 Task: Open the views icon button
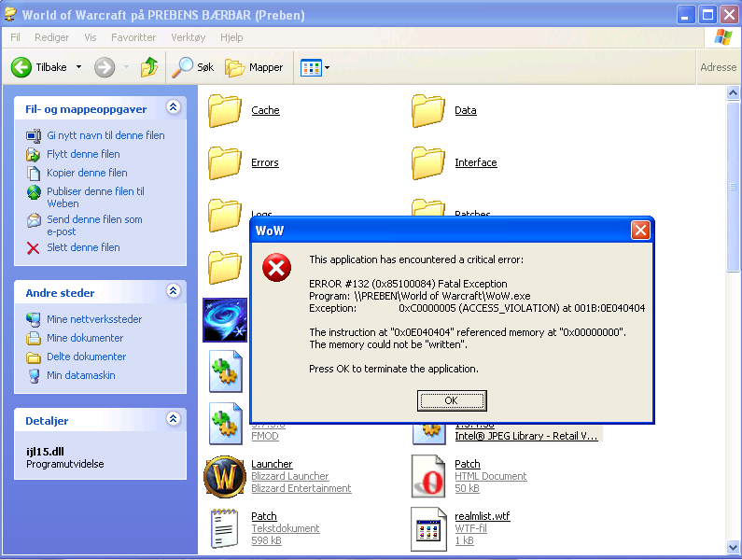[x=311, y=68]
